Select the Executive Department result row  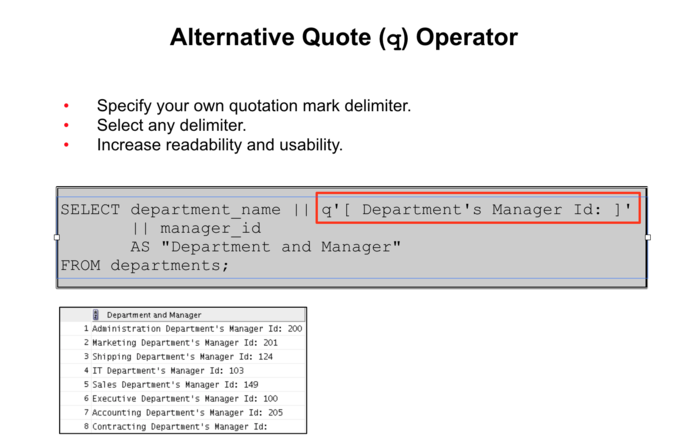(x=183, y=398)
